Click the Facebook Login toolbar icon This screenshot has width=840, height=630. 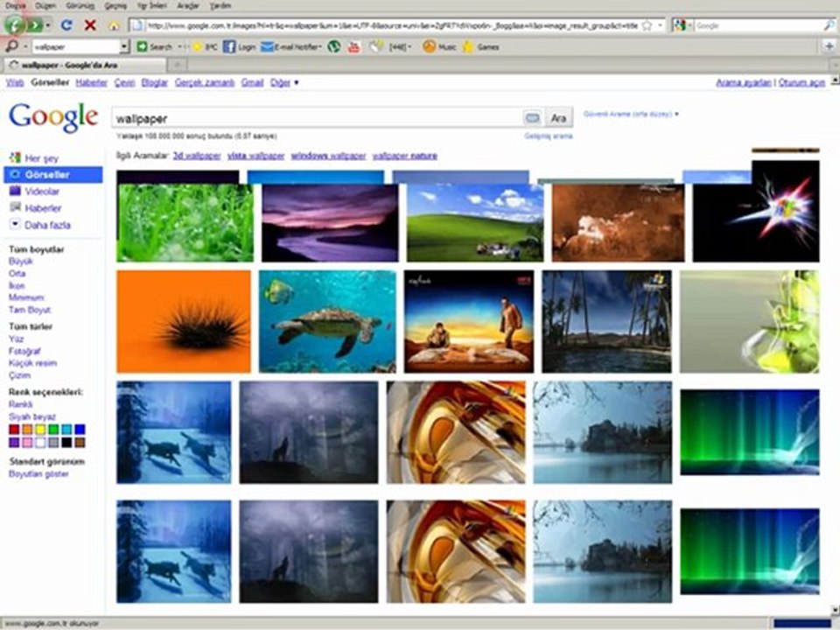(239, 47)
